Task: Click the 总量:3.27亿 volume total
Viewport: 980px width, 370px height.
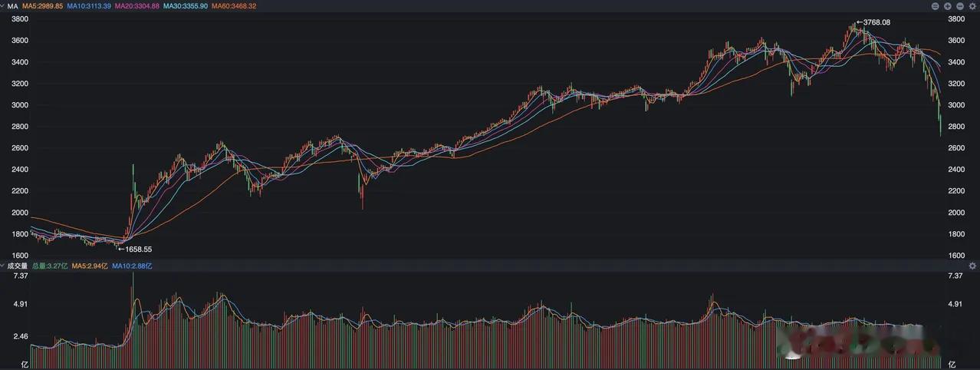Action: tap(51, 266)
